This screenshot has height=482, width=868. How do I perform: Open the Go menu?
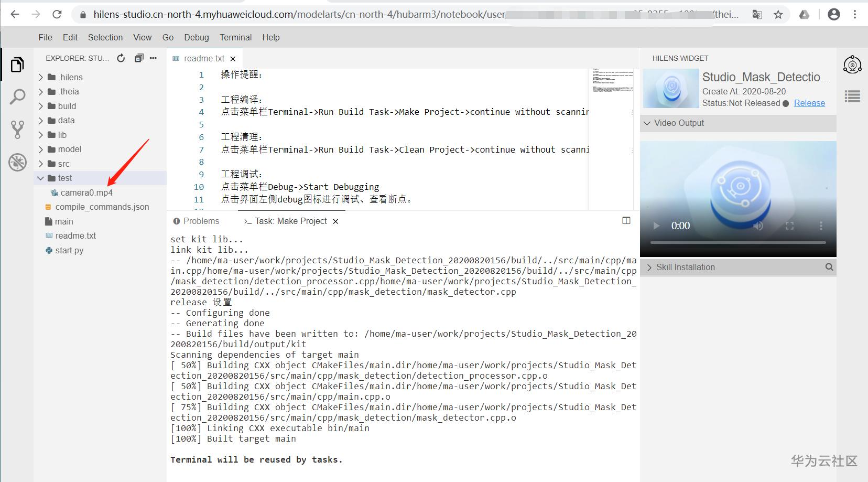point(168,37)
